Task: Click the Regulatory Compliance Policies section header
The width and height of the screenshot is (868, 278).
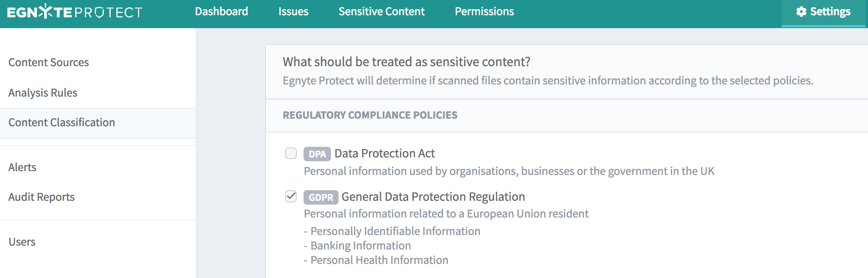Action: click(370, 115)
